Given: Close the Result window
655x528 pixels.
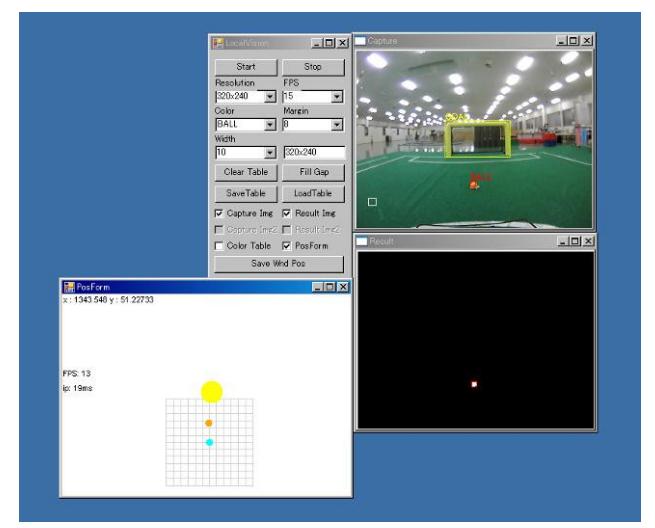Looking at the screenshot, I should click(x=588, y=241).
